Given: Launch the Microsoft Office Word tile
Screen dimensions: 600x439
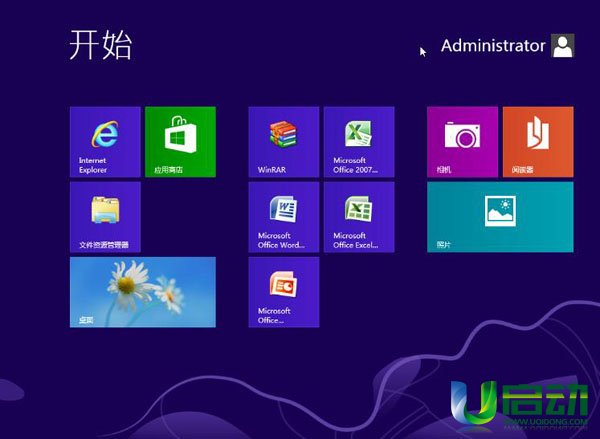Looking at the screenshot, I should 284,217.
